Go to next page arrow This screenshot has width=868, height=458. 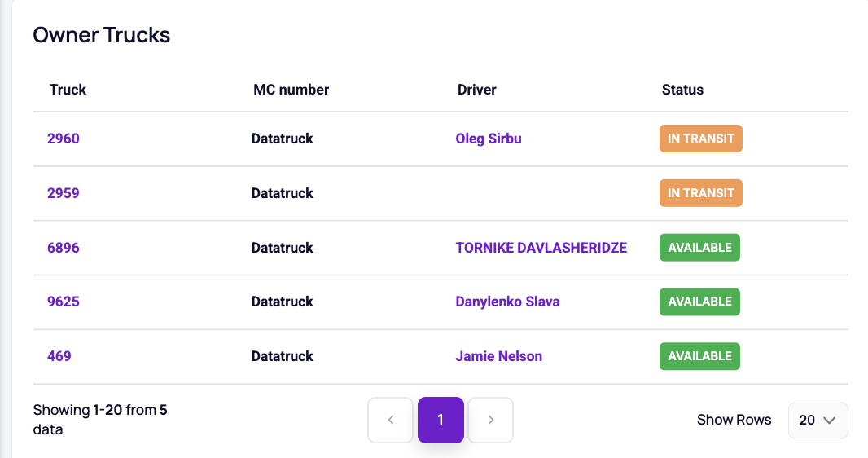490,420
